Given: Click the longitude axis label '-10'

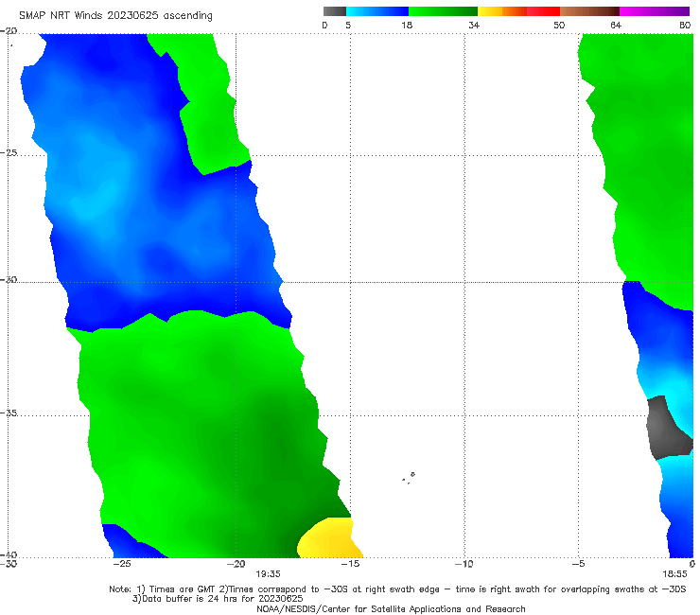Looking at the screenshot, I should coord(464,564).
